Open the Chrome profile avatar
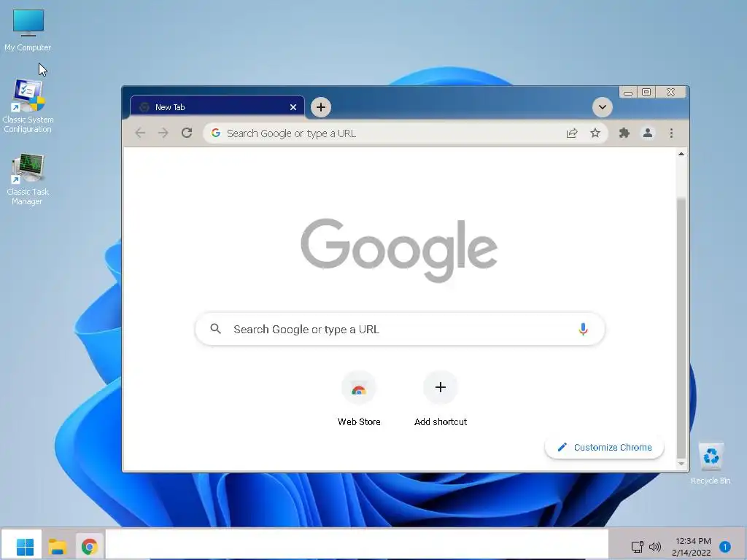Viewport: 747px width, 560px height. [648, 133]
